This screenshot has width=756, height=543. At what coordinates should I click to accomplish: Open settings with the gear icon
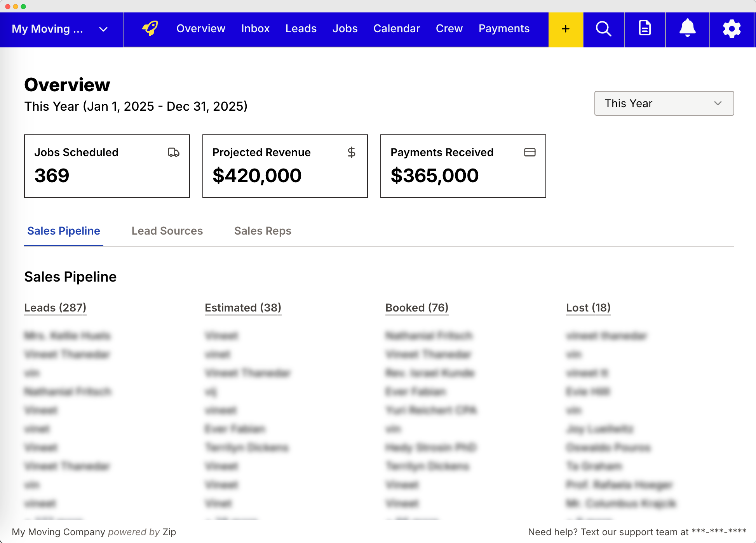tap(732, 29)
